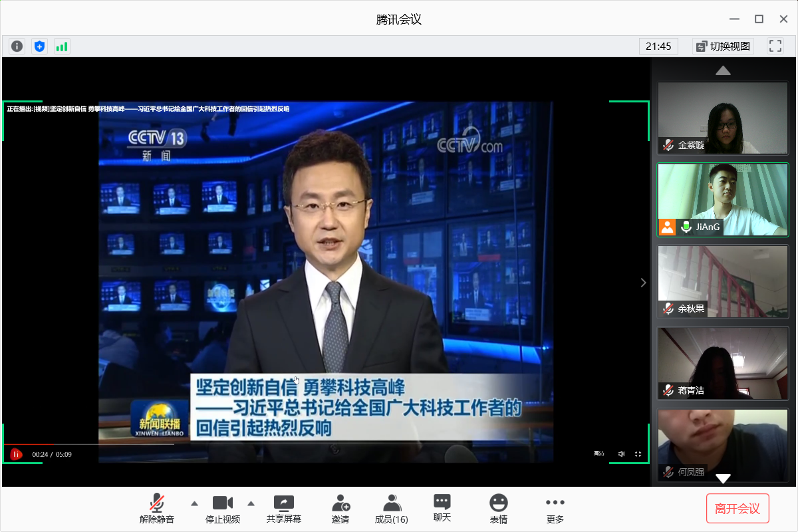This screenshot has width=798, height=532.
Task: Minimize the 腾讯会议 window
Action: tap(733, 19)
